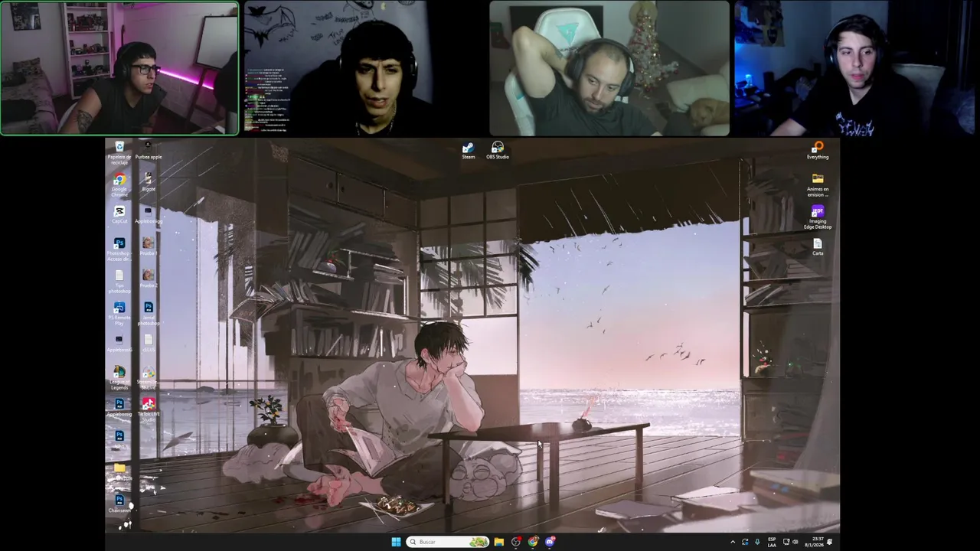Select the green-bordered top-left webcam feed
The height and width of the screenshot is (551, 980).
click(119, 68)
